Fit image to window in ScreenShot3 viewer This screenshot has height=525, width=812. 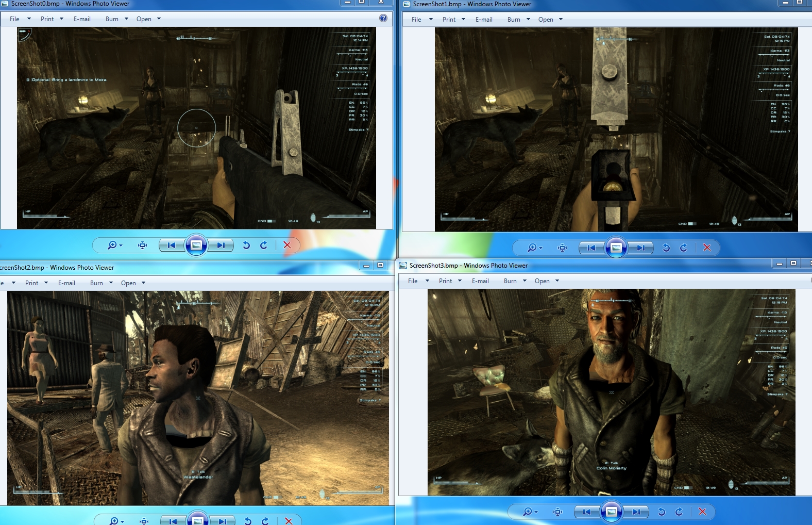557,512
